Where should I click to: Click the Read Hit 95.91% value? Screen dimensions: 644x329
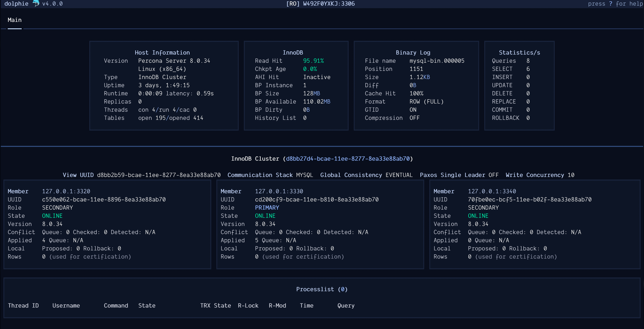[x=313, y=61]
